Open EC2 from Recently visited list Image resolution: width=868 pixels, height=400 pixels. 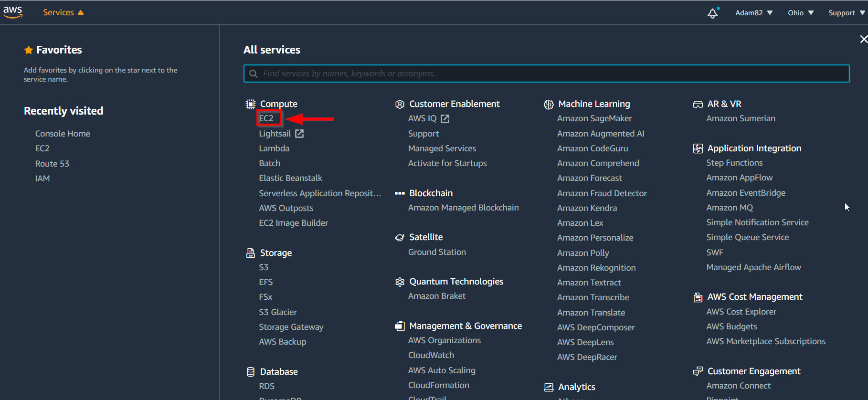point(42,148)
